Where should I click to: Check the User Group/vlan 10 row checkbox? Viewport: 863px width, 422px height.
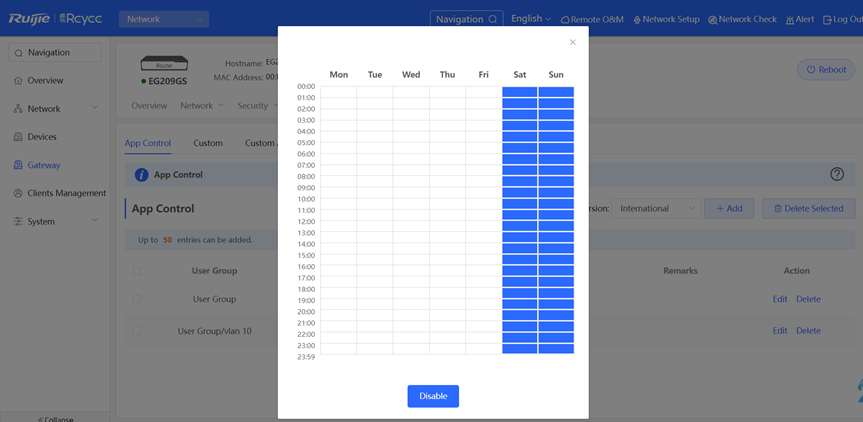tap(137, 331)
